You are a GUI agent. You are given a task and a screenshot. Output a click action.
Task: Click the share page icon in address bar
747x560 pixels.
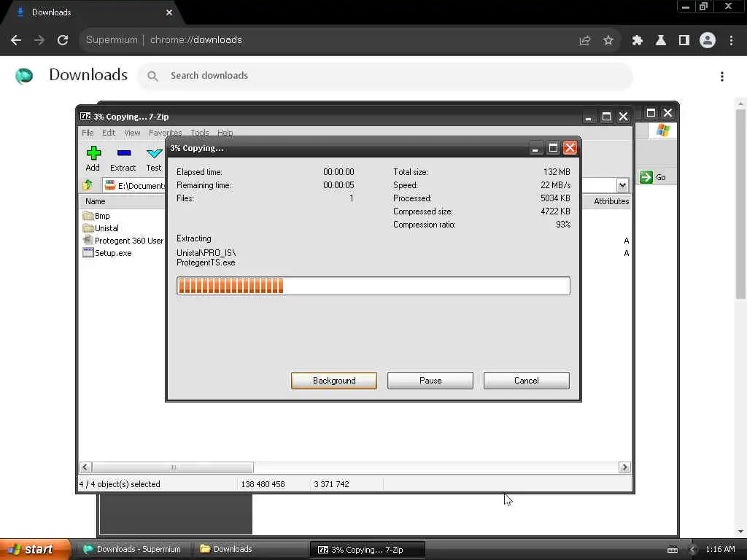(585, 40)
